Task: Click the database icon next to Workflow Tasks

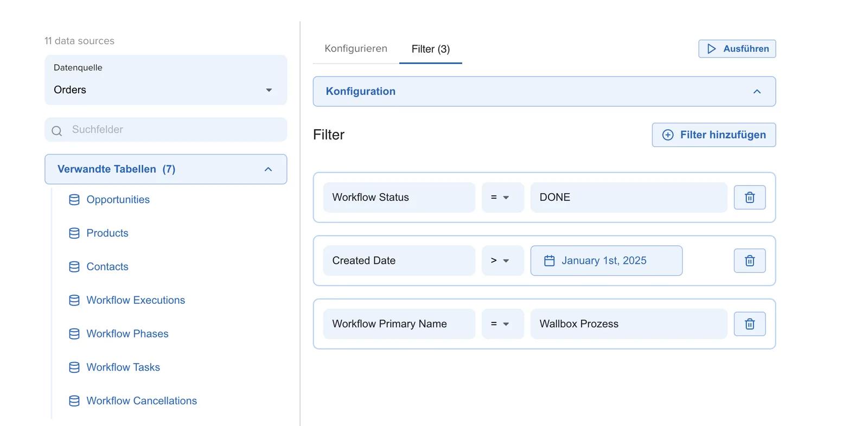Action: tap(74, 367)
